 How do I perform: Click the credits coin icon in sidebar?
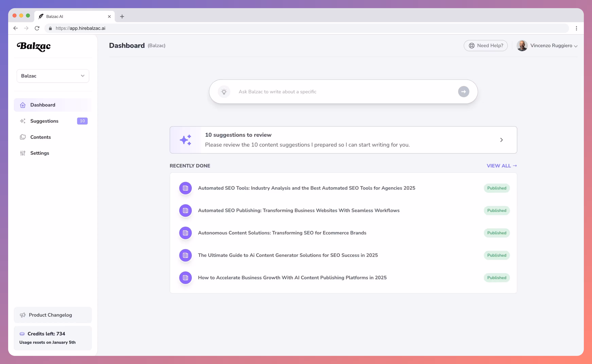22,334
